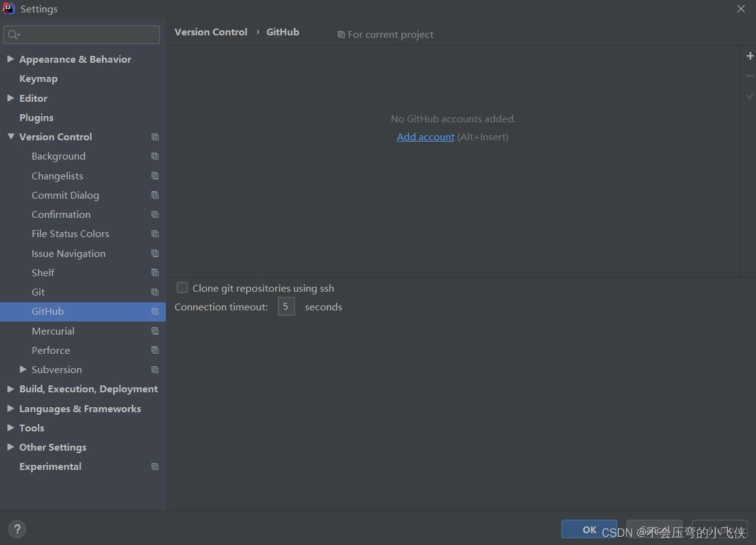Click the For current project icon in header
Screen dimensions: 756x545
[x=341, y=35]
